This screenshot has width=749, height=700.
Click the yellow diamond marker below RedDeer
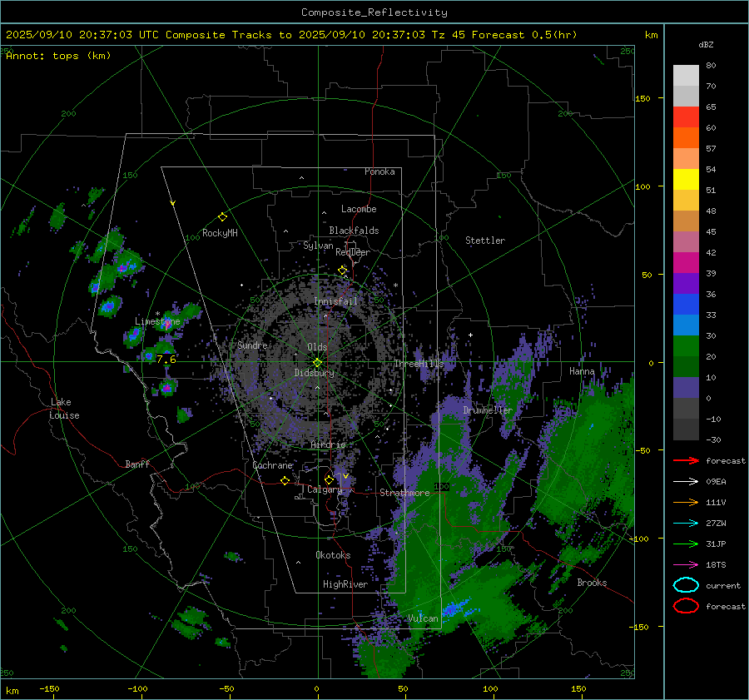click(x=342, y=271)
